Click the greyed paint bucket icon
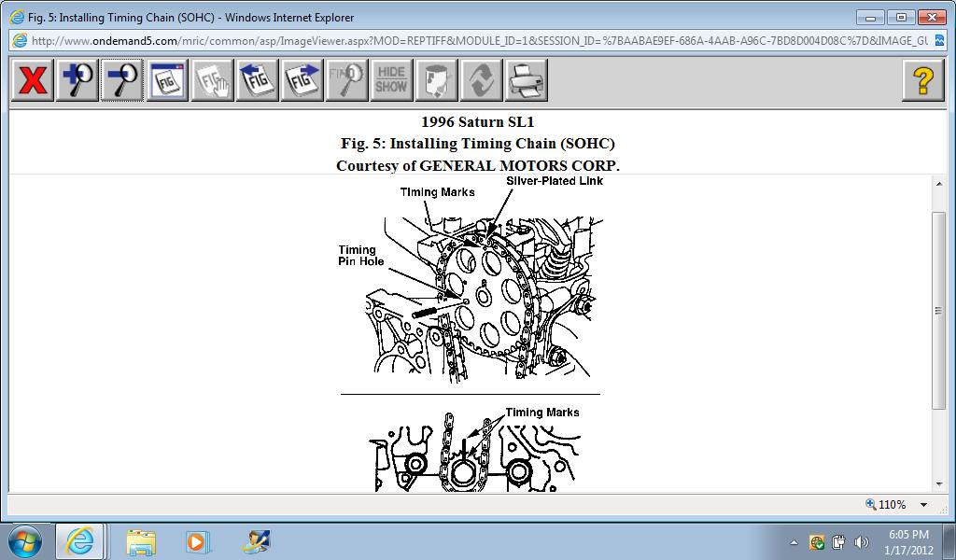The image size is (956, 560). click(x=437, y=80)
